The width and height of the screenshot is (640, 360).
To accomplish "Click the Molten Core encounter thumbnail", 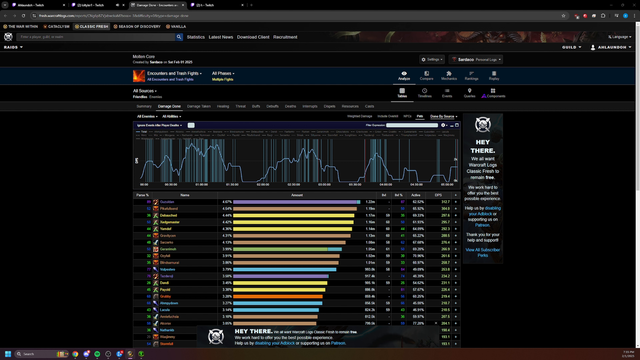I will pyautogui.click(x=139, y=76).
